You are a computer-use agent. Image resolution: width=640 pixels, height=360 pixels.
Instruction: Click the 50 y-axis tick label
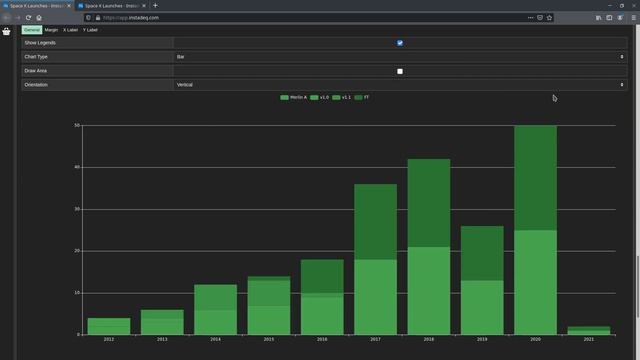[77, 125]
